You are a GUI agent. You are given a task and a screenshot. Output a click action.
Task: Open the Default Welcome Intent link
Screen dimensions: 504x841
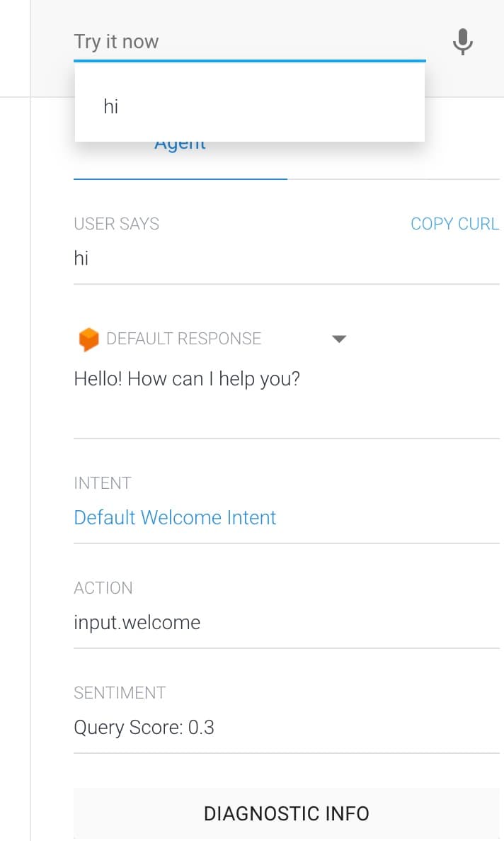tap(175, 518)
